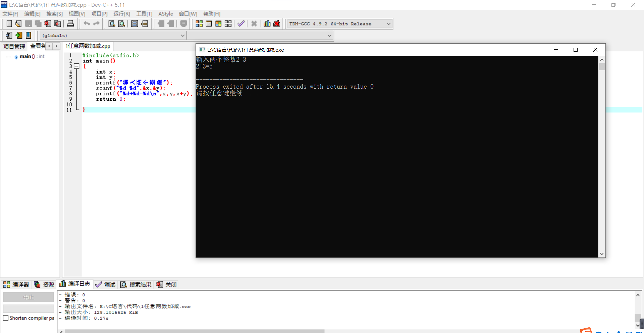Viewport: 644px width, 333px height.
Task: Click the 关闭 bottom panel tab
Action: (166, 284)
